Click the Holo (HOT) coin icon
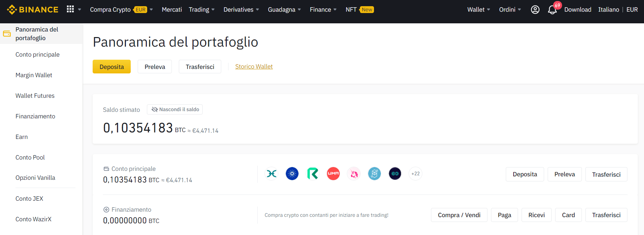 point(272,174)
